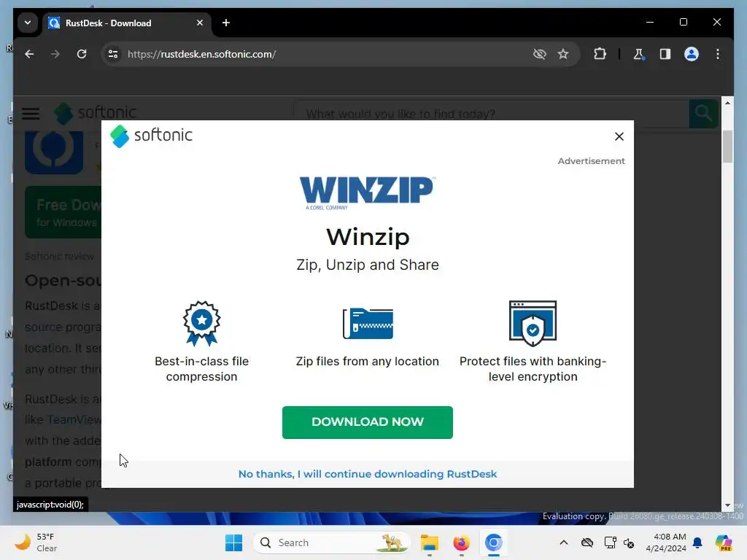Image resolution: width=747 pixels, height=560 pixels.
Task: Click the Advertisement label
Action: pos(591,161)
